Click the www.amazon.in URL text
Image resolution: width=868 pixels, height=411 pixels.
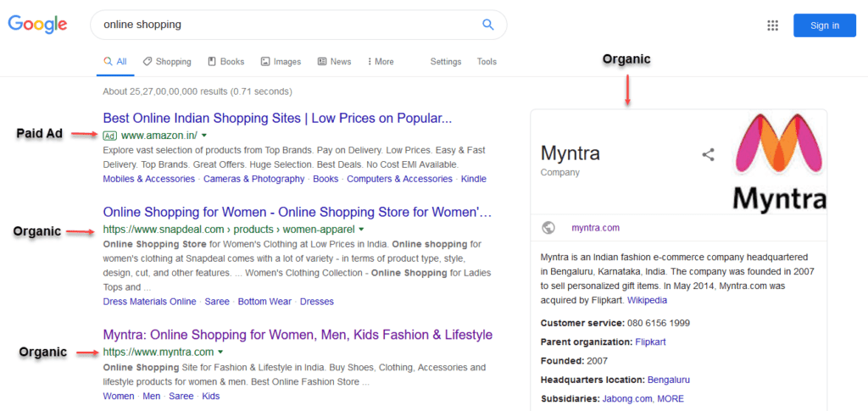click(159, 135)
